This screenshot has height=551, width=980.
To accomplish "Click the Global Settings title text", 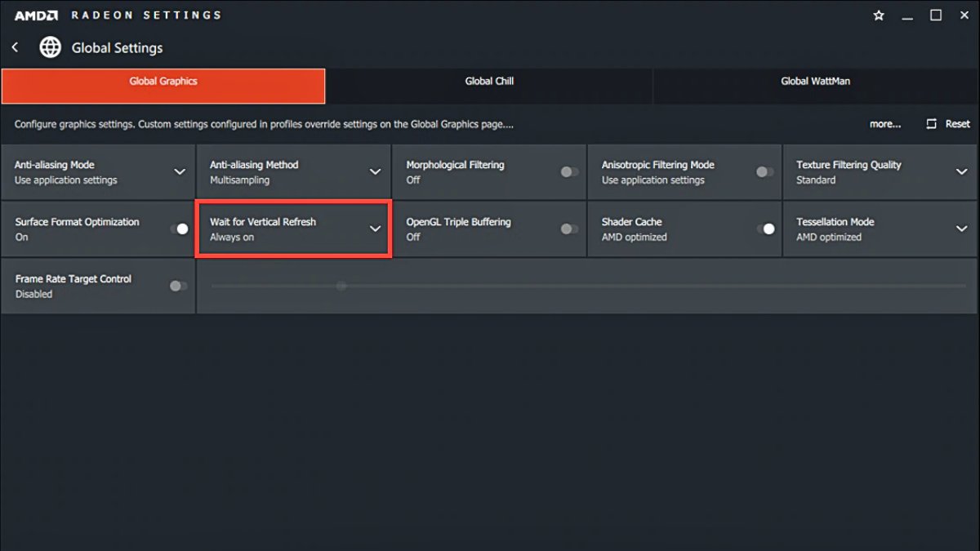I will coord(117,48).
